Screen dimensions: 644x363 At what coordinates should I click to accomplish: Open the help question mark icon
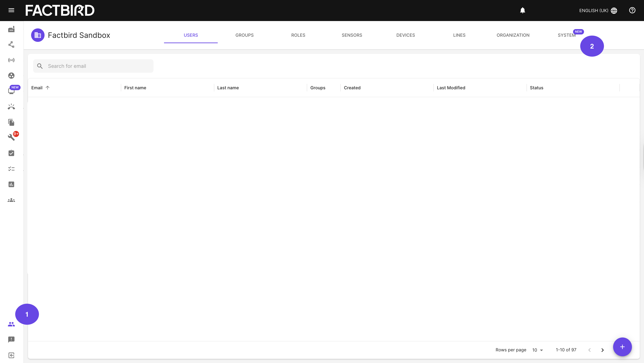coord(632,10)
